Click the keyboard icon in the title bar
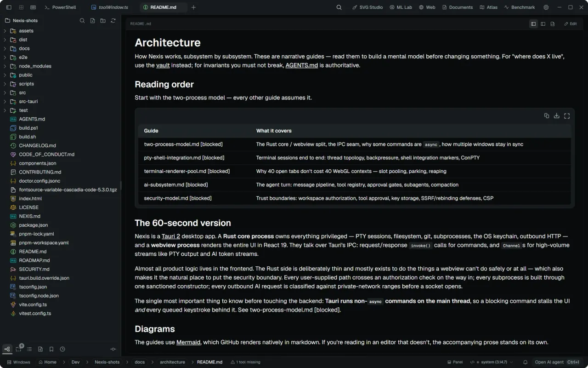The height and width of the screenshot is (368, 588). tap(33, 7)
